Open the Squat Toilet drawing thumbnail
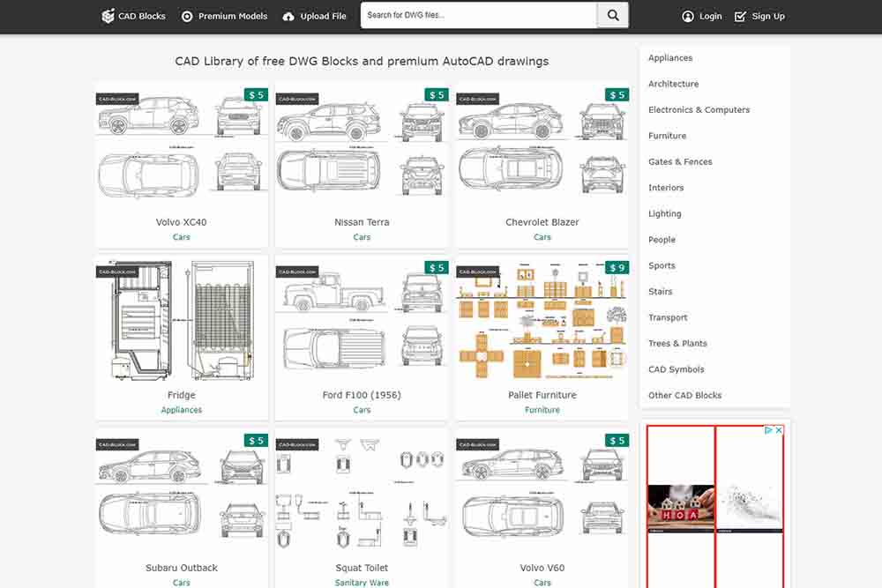The image size is (882, 588). 362,492
